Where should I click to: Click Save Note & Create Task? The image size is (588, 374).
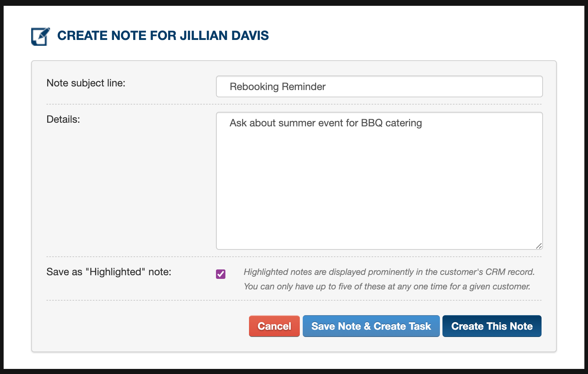371,326
